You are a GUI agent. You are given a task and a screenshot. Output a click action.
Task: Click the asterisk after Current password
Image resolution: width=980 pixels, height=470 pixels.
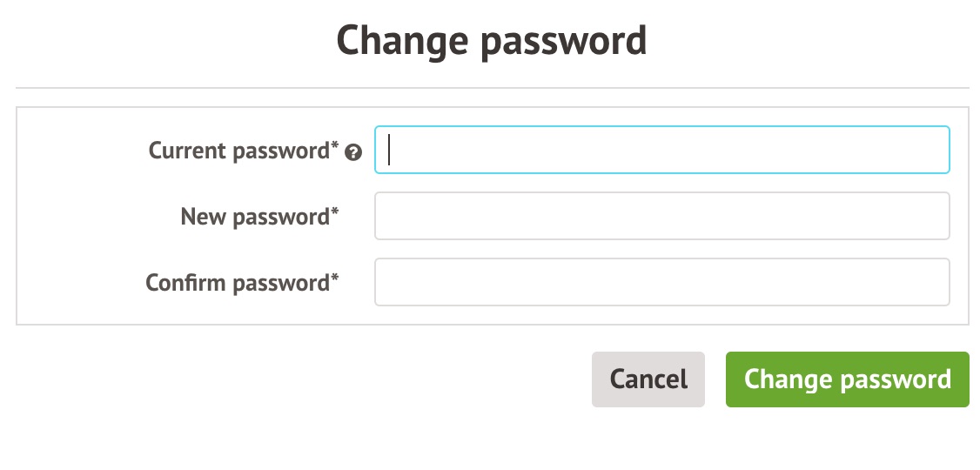click(334, 145)
